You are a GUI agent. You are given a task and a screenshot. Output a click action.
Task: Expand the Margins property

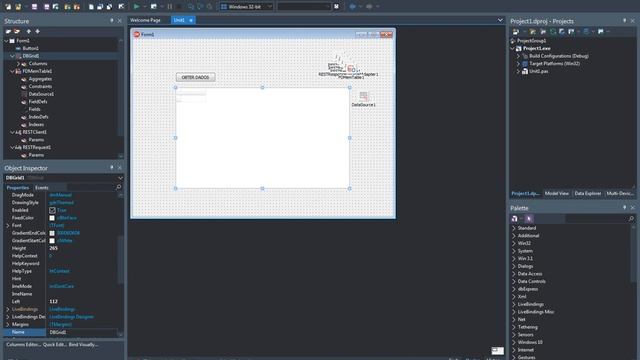pyautogui.click(x=7, y=324)
